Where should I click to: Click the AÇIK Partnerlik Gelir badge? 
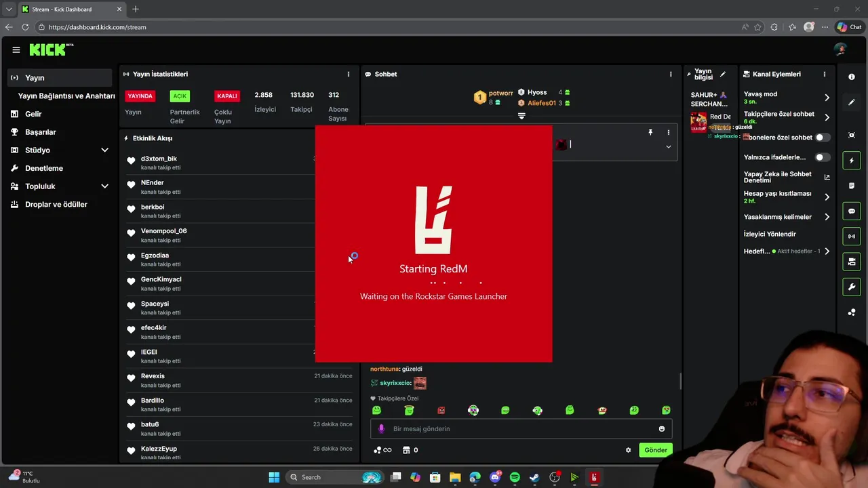point(179,96)
